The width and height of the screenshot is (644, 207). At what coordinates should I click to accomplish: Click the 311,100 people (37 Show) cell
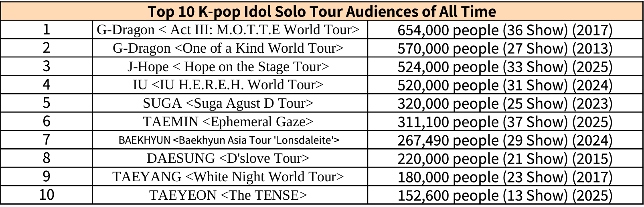tap(505, 122)
